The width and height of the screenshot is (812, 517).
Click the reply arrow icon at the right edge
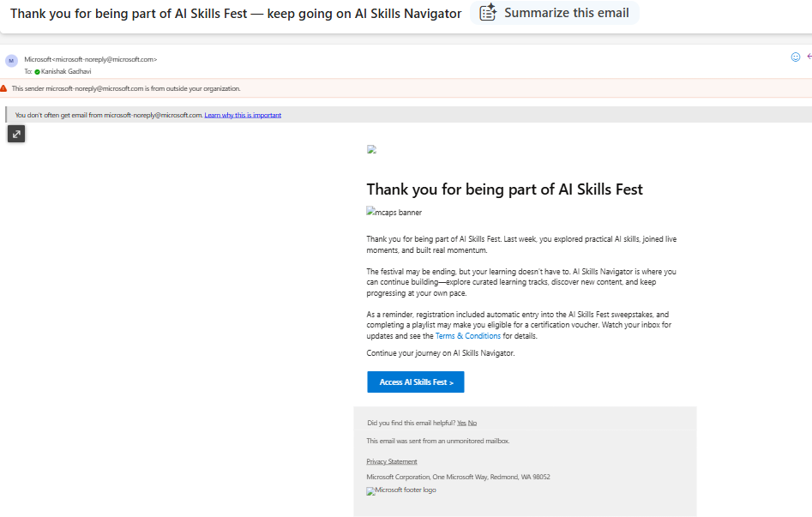pos(809,57)
